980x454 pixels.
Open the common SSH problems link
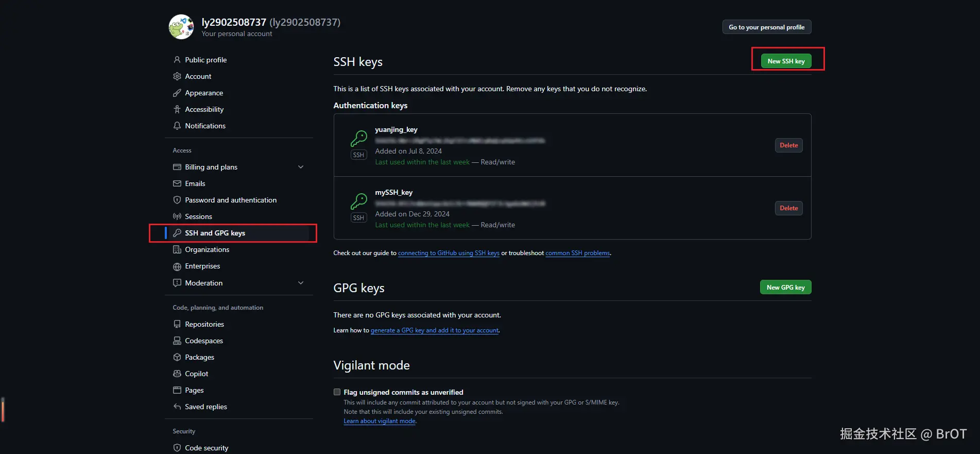pos(577,253)
